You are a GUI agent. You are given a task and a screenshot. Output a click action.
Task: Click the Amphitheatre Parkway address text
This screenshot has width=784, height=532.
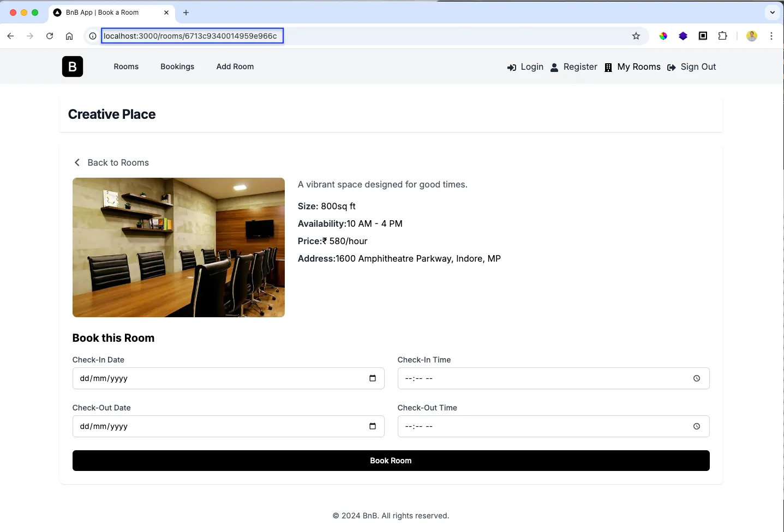point(399,258)
